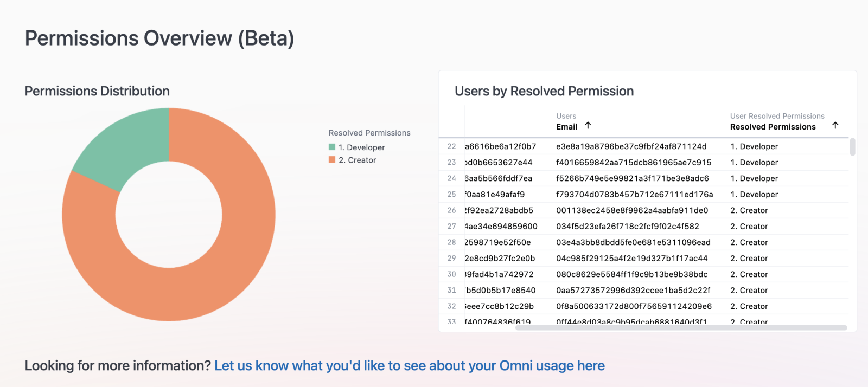Select row number 22 in the table
The image size is (868, 387).
[x=451, y=146]
